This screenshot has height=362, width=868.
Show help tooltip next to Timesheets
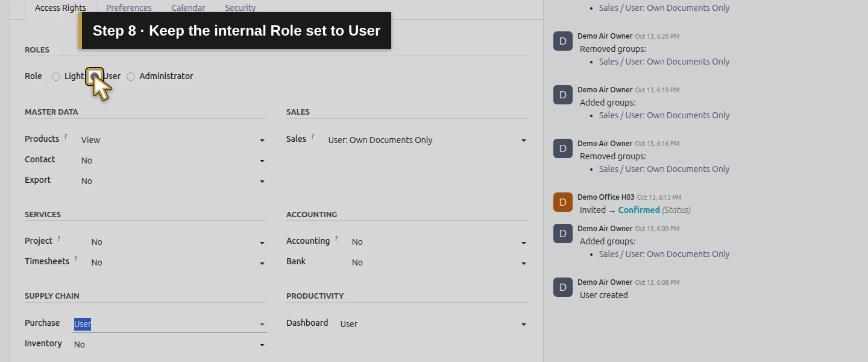tap(76, 259)
